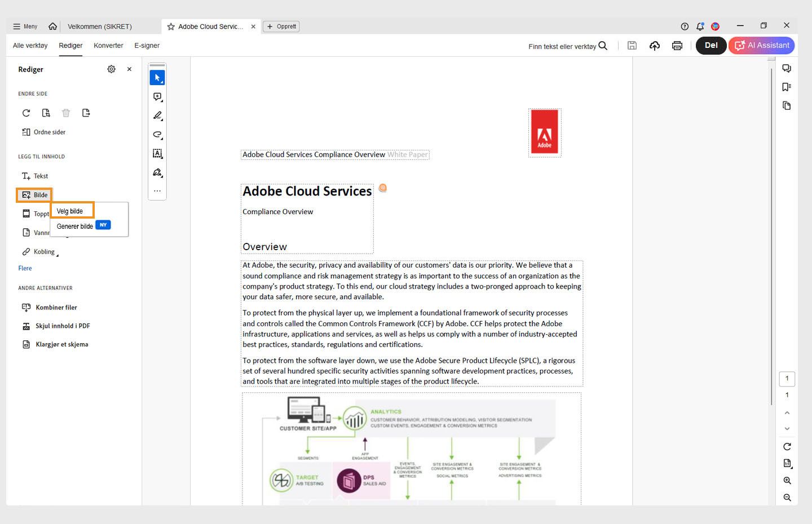The width and height of the screenshot is (812, 524).
Task: Switch to the Konverter tab
Action: click(x=108, y=46)
